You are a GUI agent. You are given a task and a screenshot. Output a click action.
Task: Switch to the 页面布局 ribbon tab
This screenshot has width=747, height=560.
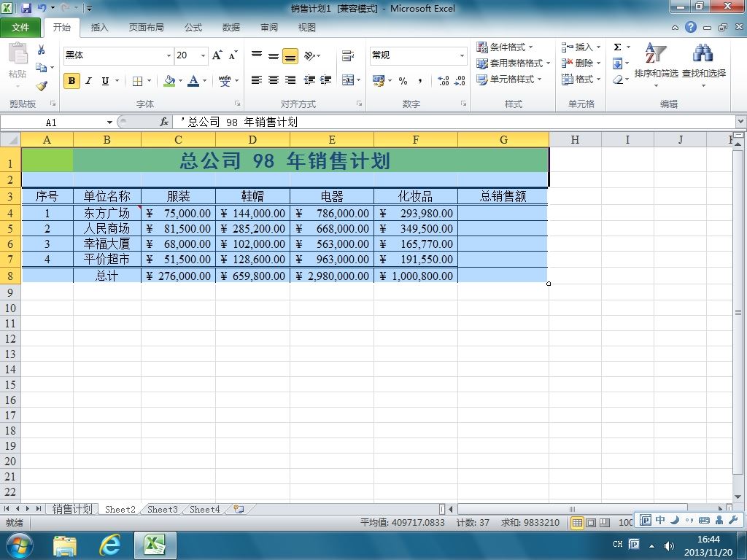[x=146, y=28]
